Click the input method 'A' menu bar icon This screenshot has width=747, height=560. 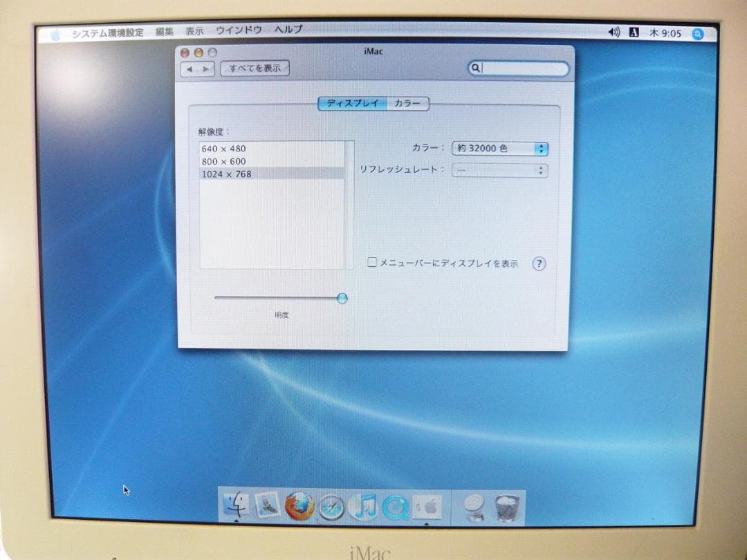click(633, 32)
